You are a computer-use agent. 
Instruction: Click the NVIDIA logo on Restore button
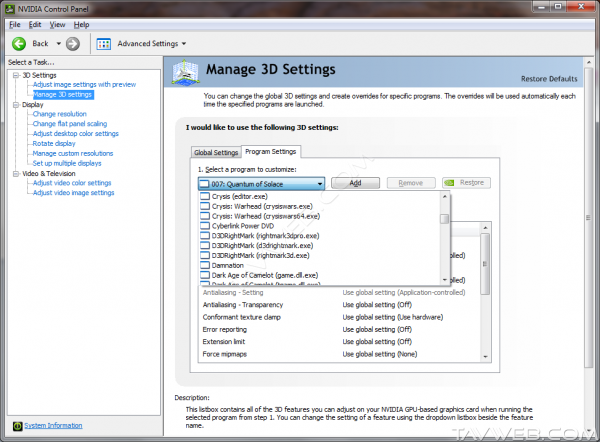pyautogui.click(x=450, y=183)
